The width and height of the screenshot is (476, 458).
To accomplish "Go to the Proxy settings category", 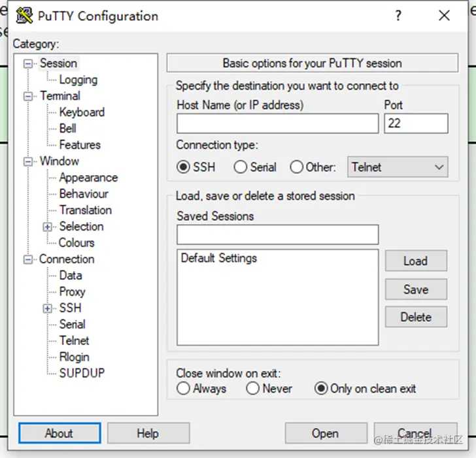I will pyautogui.click(x=72, y=291).
